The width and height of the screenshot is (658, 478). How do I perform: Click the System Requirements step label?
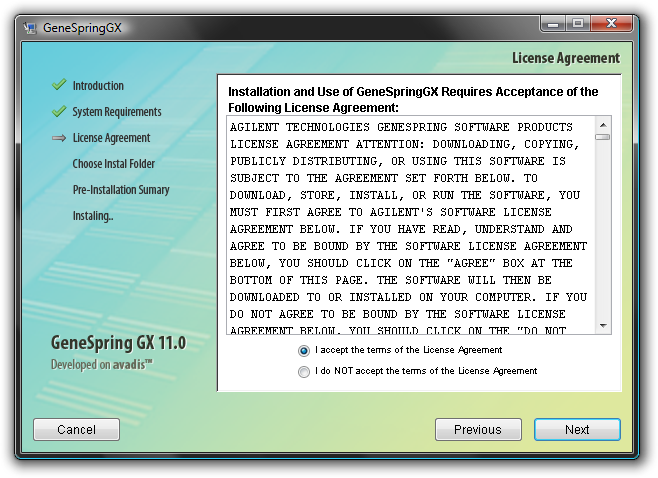pos(117,112)
